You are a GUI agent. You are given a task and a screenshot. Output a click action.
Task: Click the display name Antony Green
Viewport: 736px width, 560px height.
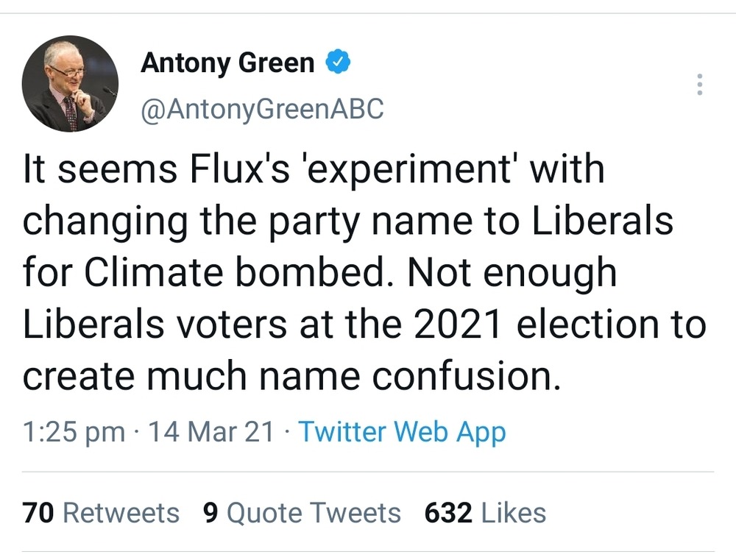[227, 63]
